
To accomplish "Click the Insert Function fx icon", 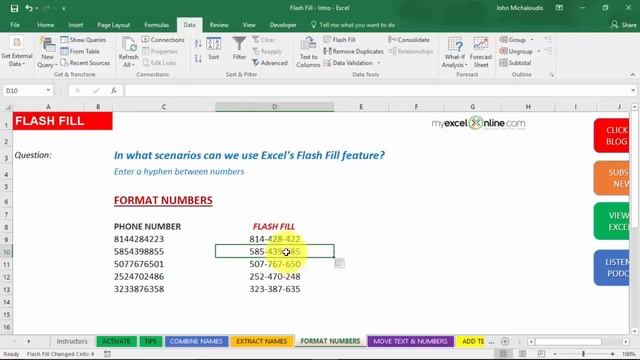I will coord(114,90).
